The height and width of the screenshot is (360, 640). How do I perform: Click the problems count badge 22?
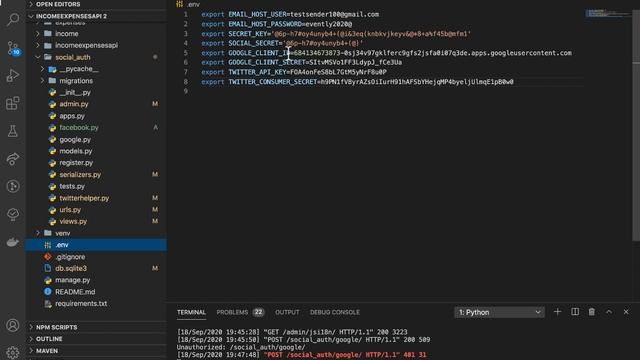point(258,312)
